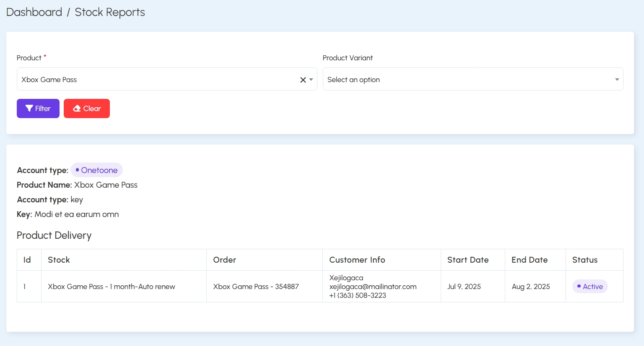The height and width of the screenshot is (346, 644).
Task: Expand the Product dropdown arrow
Action: click(311, 80)
